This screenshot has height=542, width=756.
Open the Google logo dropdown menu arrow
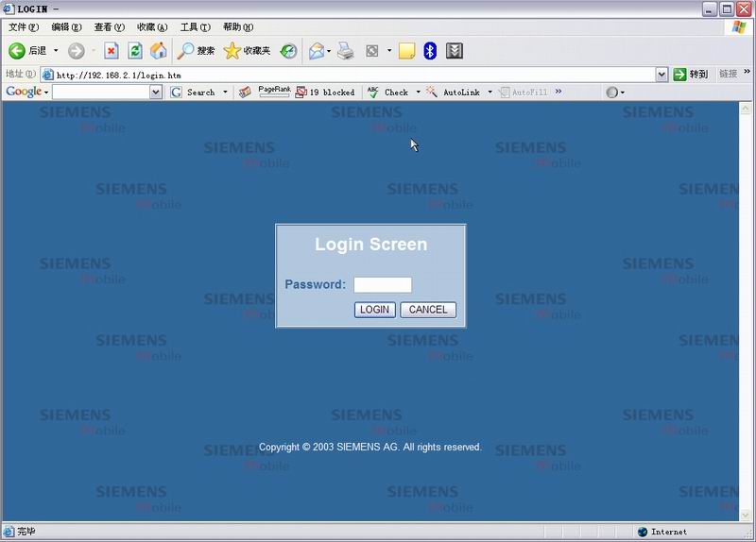[45, 93]
